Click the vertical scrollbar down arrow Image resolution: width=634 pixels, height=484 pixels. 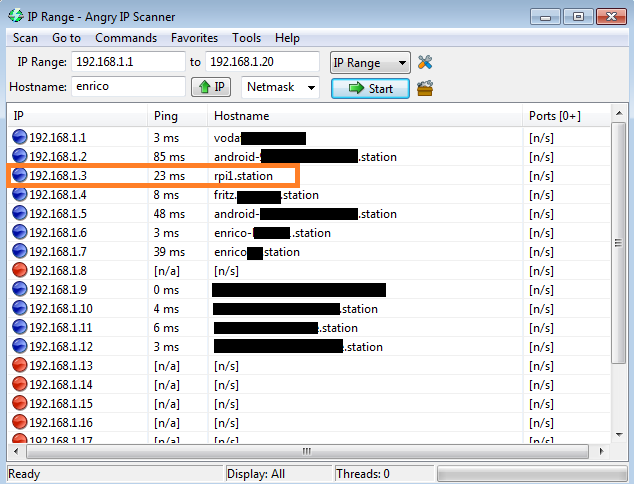click(x=619, y=435)
